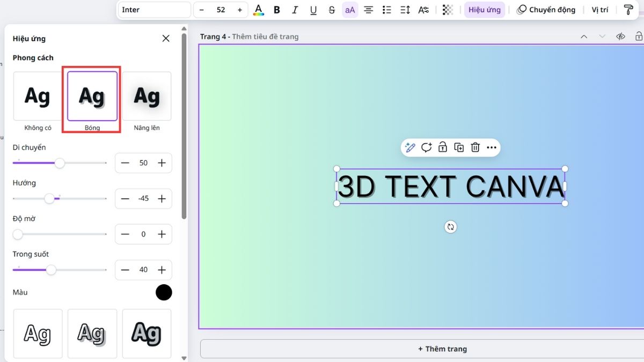
Task: Open the text color picker
Action: coord(259,10)
